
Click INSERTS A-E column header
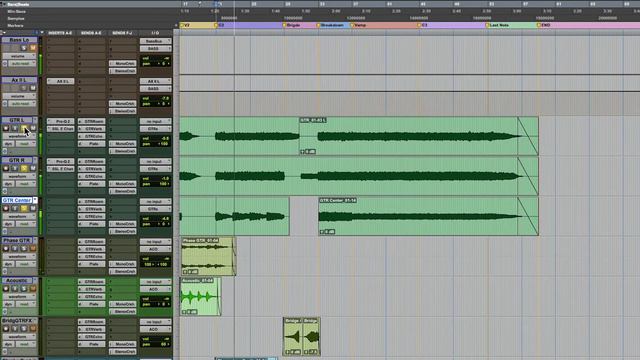point(60,33)
